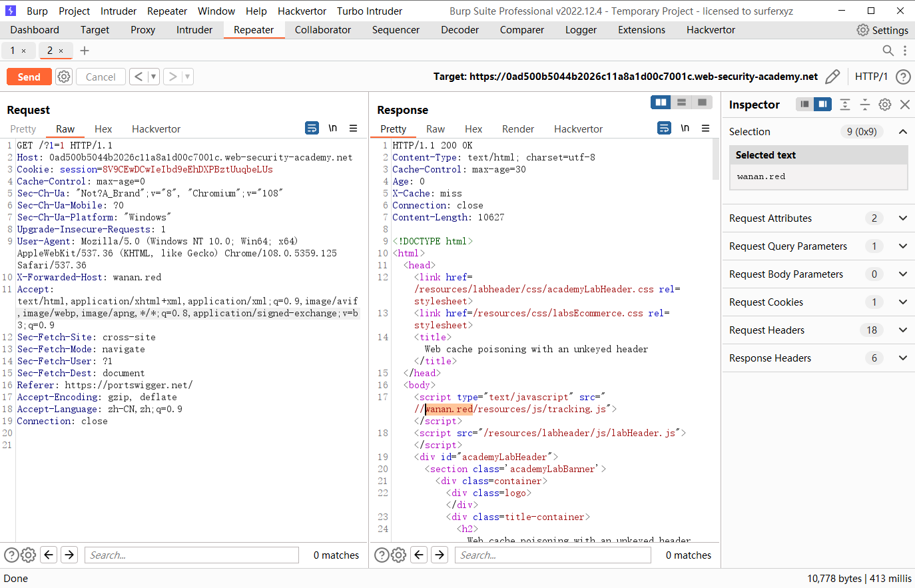Open Response Hex view tab
915x588 pixels.
click(x=473, y=129)
